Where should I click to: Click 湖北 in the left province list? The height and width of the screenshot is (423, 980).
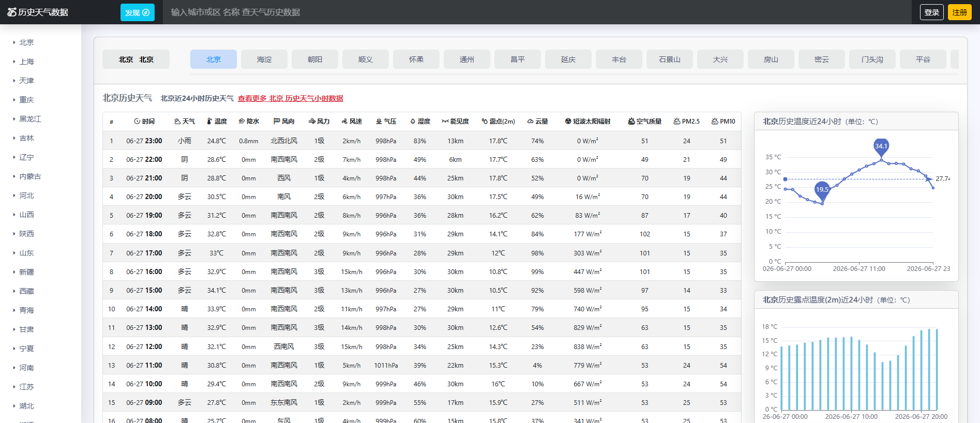(26, 406)
